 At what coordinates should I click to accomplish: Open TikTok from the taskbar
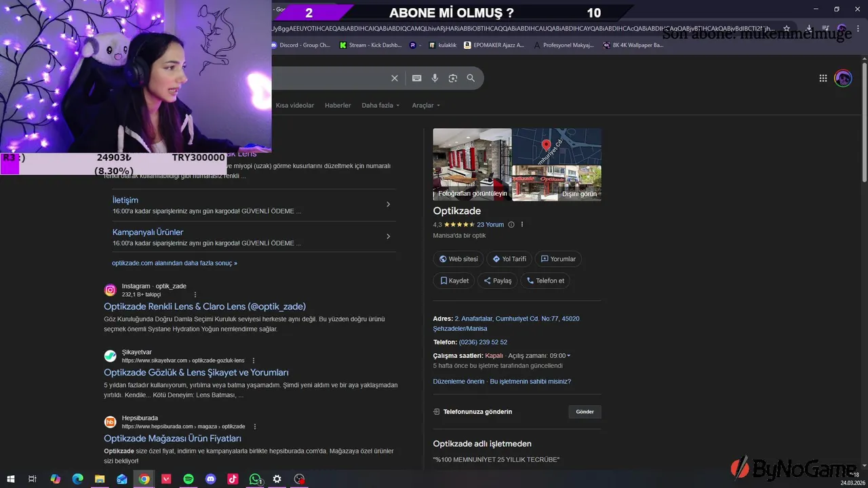[233, 479]
